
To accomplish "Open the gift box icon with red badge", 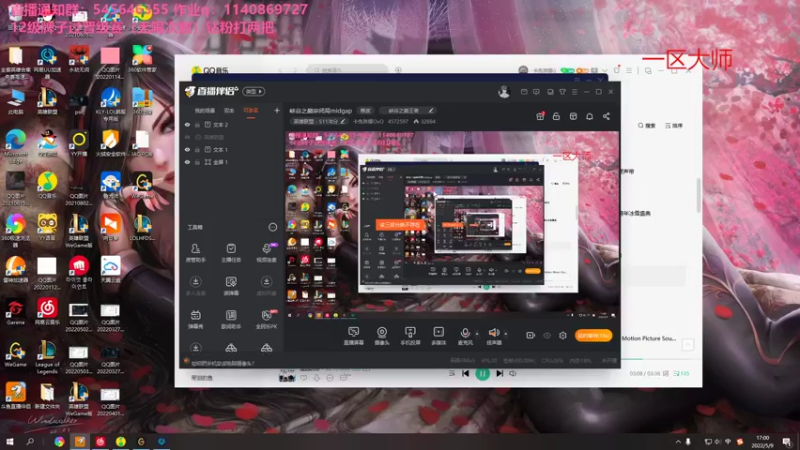I will click(540, 116).
